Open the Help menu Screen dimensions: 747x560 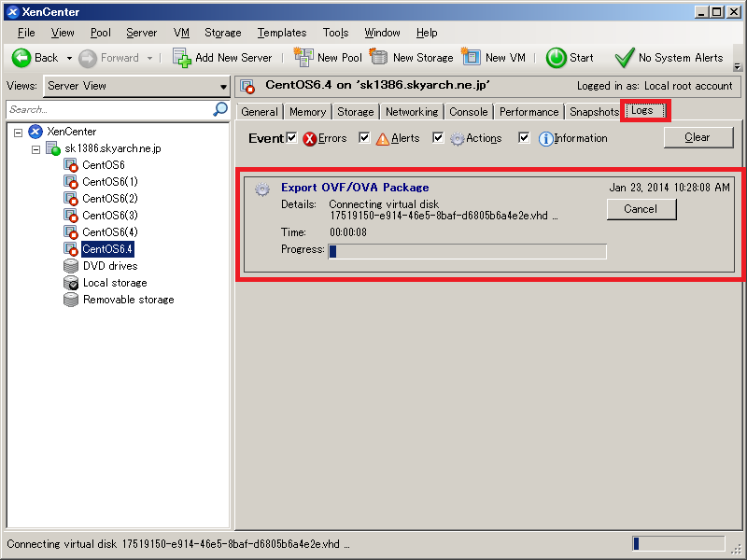[x=427, y=33]
